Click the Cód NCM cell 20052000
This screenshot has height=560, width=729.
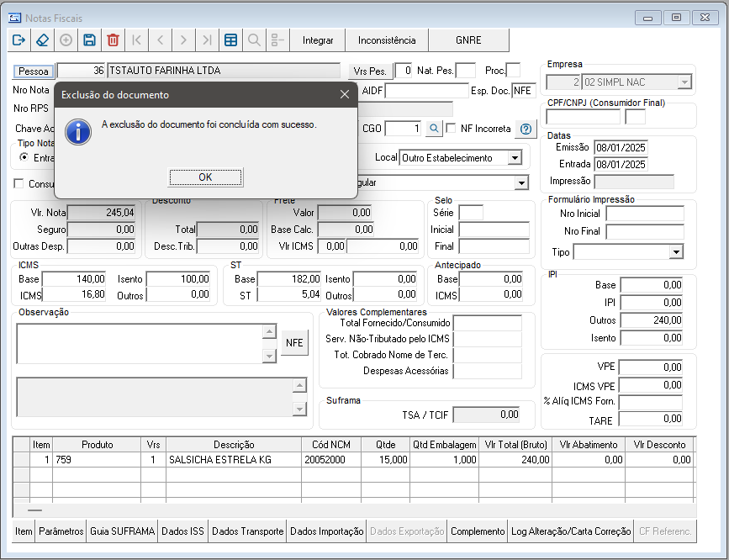(331, 460)
